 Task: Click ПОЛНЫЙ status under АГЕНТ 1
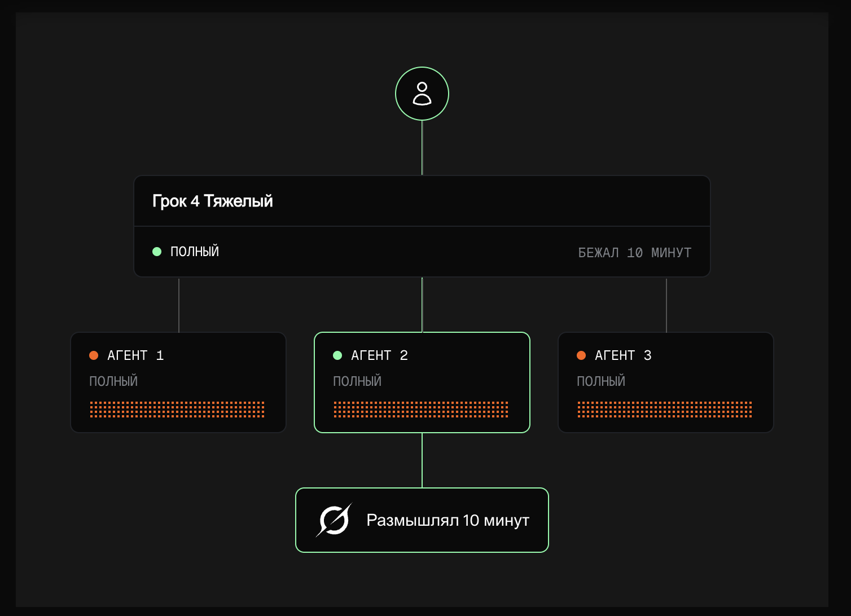point(113,381)
